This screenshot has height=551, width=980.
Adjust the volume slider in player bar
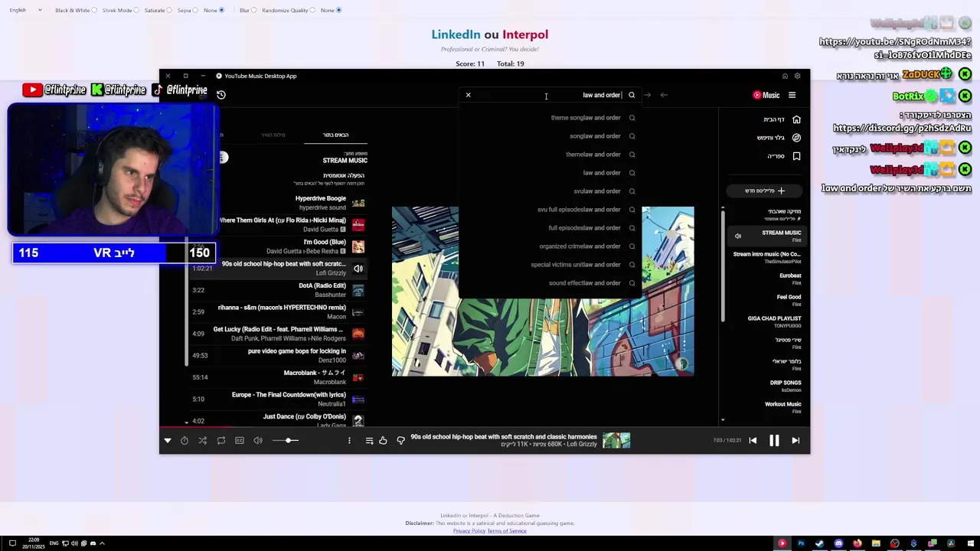click(x=287, y=441)
